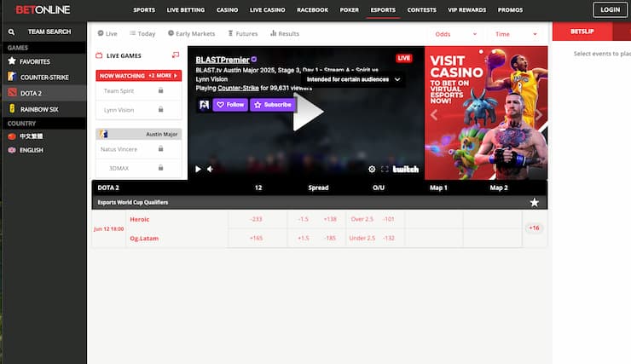This screenshot has height=364, width=631.
Task: Open Live Casino from top navigation
Action: (267, 10)
